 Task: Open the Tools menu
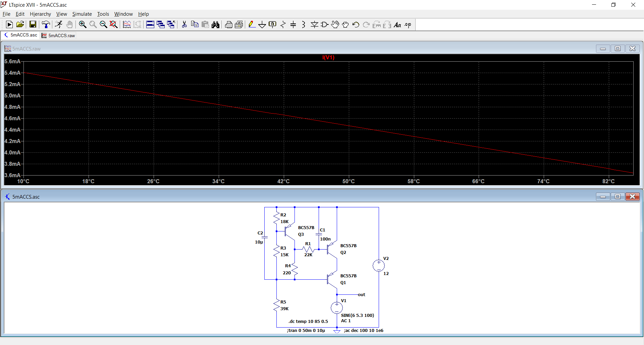pos(103,14)
